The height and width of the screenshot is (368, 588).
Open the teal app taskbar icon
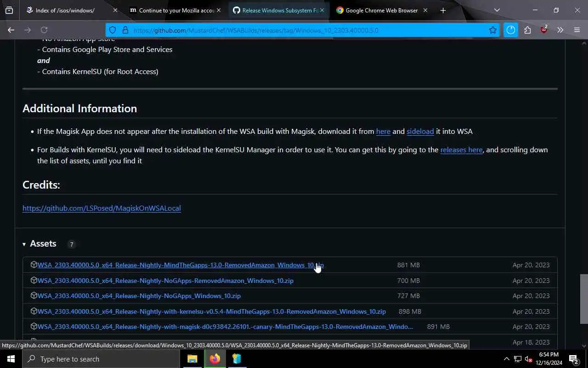[x=237, y=359]
